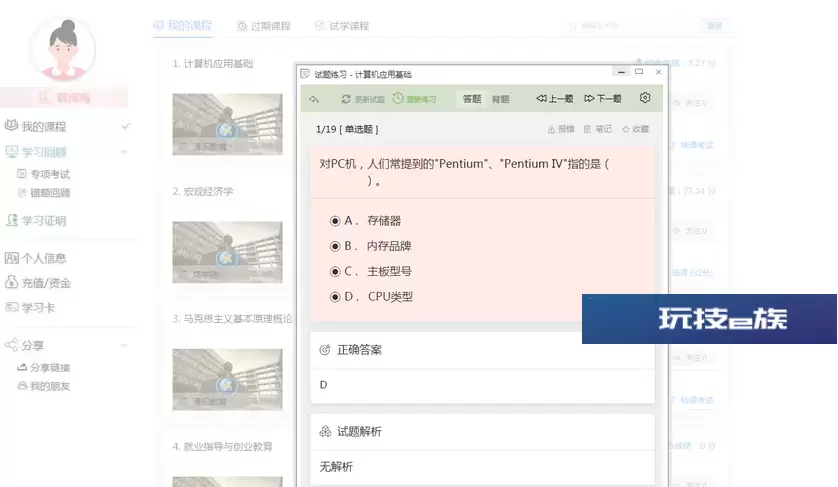Viewport: 838px width, 487px height.
Task: Open 专项考试 in sidebar
Action: (44, 174)
